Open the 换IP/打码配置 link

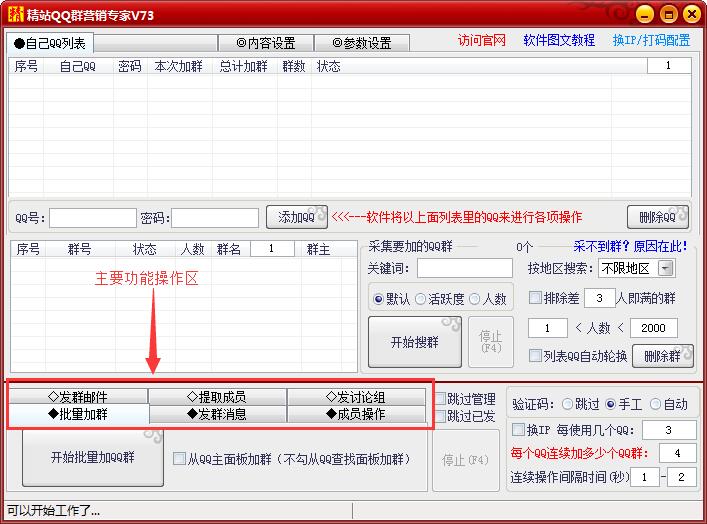(x=651, y=41)
